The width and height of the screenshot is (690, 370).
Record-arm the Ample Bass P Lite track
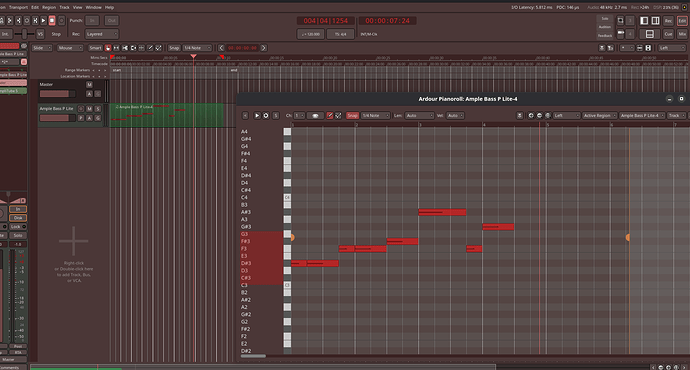click(x=81, y=109)
